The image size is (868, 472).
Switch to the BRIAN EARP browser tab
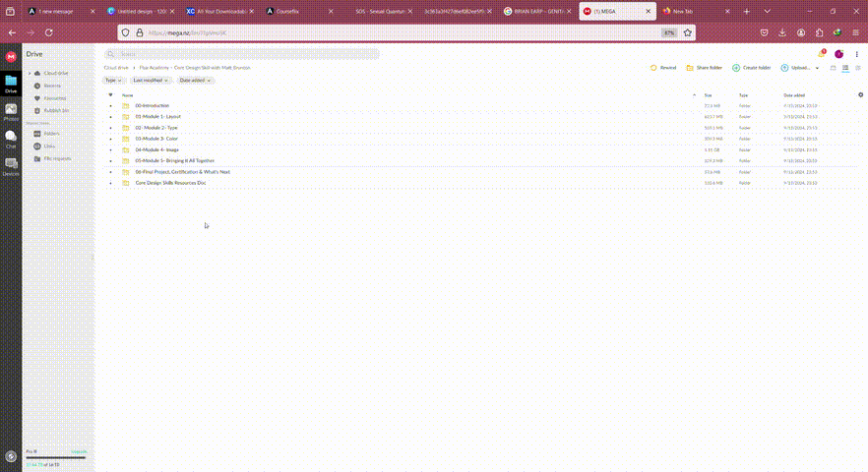coord(537,11)
